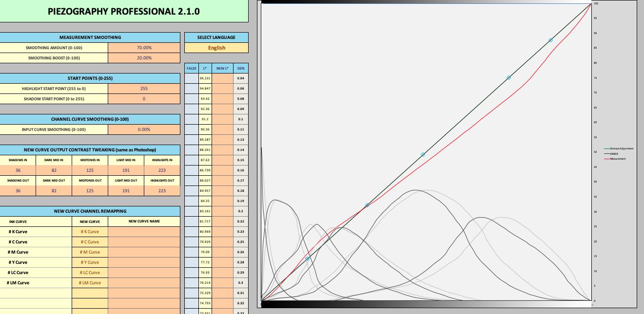
Task: Select the Highlights Out value 223
Action: coord(162,191)
